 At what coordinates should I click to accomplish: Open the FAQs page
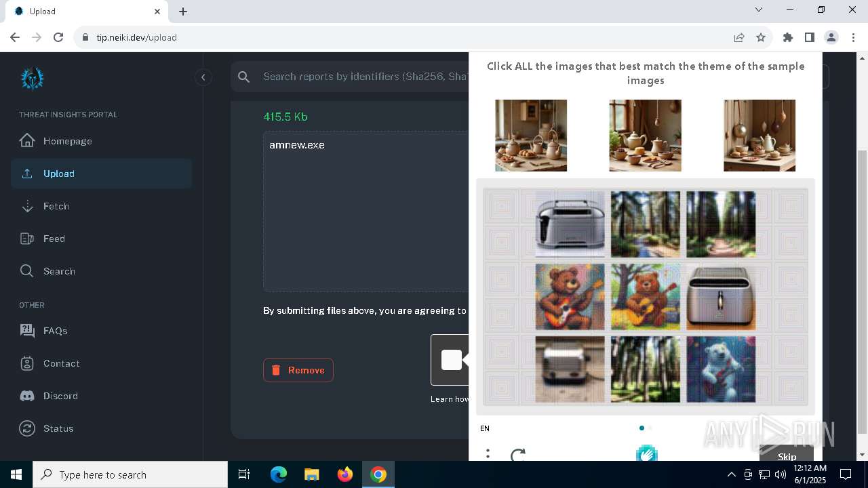point(102,331)
